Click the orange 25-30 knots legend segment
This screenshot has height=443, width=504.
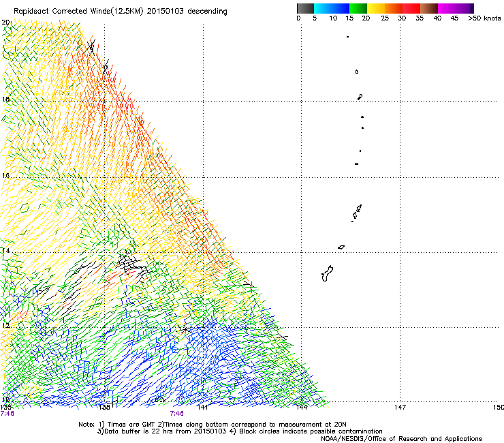(394, 8)
